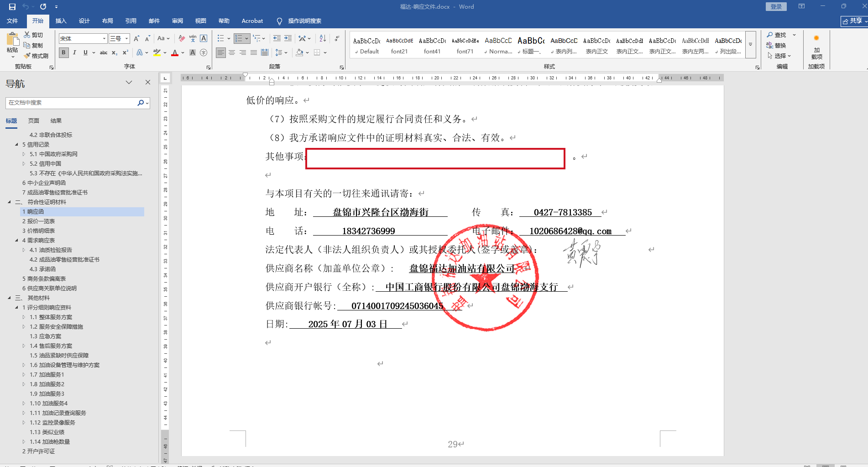
Task: Open the 文件 file menu
Action: coord(12,21)
